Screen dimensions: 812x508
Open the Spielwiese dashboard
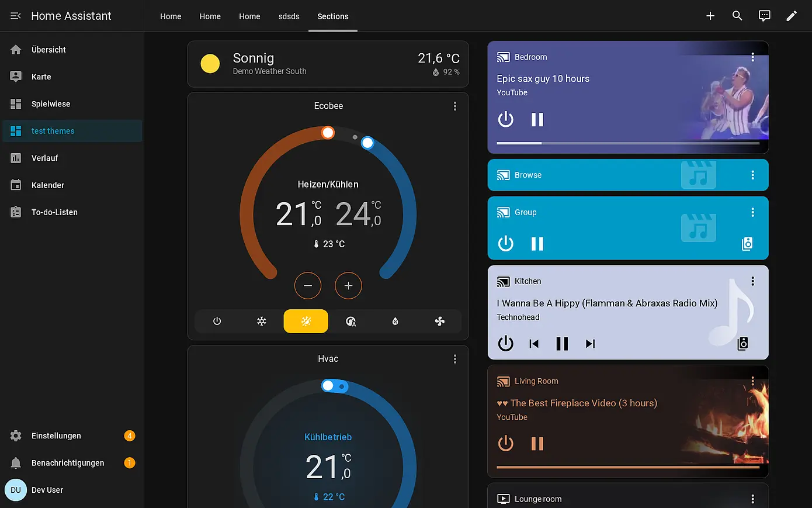click(72, 103)
